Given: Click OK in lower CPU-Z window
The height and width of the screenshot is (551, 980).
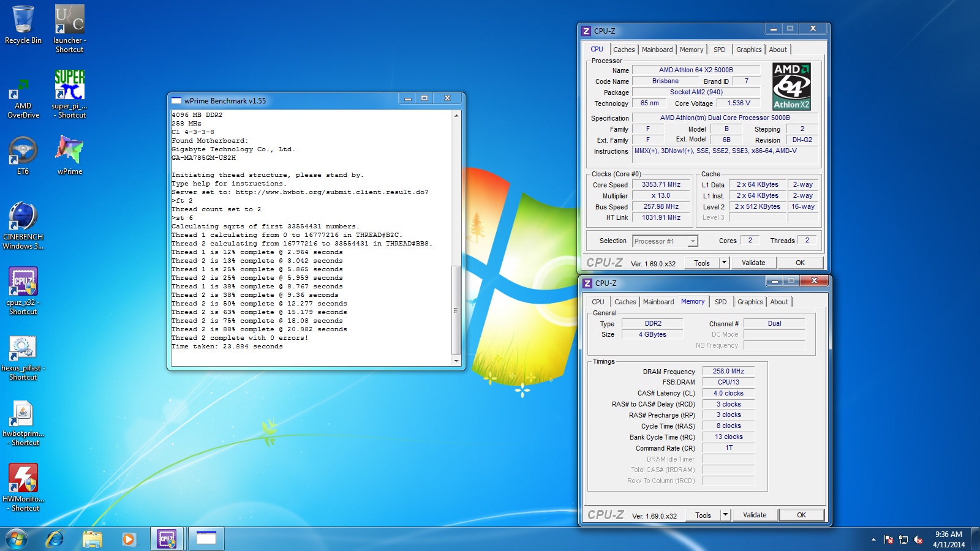Looking at the screenshot, I should point(801,515).
